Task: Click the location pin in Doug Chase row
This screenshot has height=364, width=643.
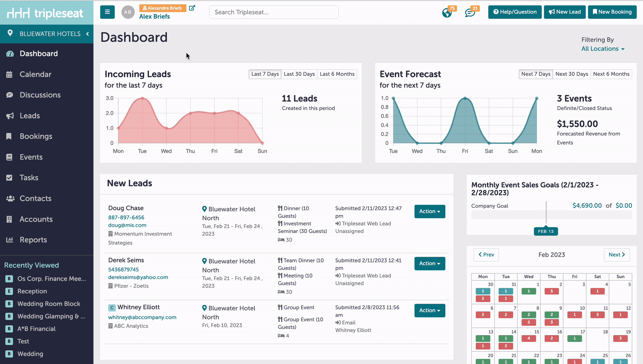Action: 204,209
